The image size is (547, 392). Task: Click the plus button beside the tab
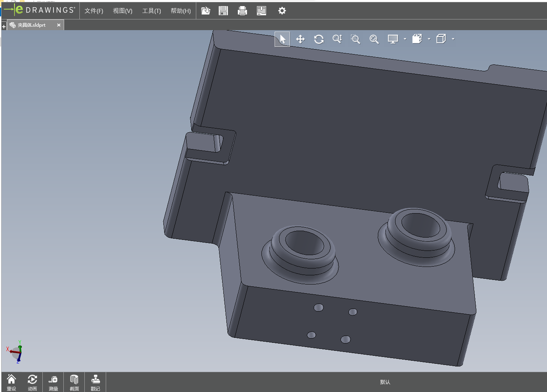[4, 27]
